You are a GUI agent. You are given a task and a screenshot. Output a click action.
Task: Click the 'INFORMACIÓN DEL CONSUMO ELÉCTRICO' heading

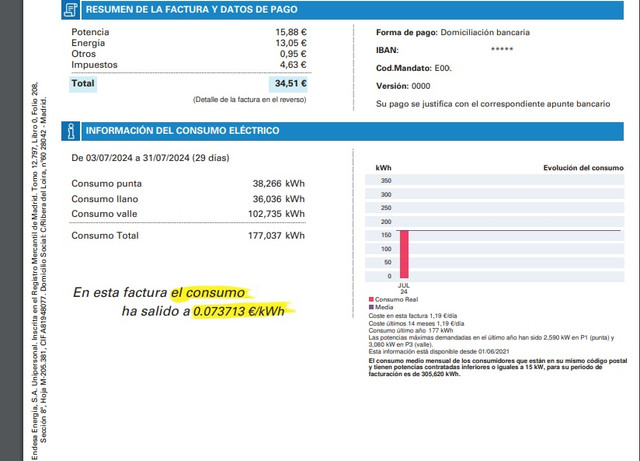(182, 131)
